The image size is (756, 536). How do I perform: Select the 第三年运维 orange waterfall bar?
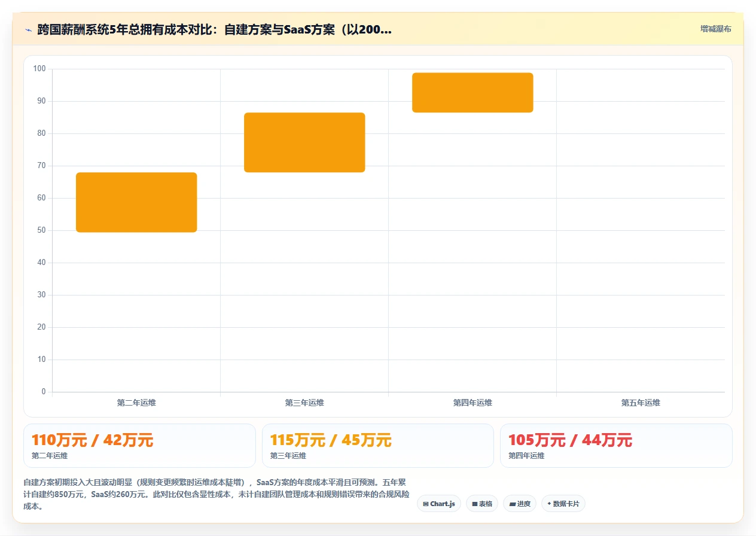pos(304,142)
